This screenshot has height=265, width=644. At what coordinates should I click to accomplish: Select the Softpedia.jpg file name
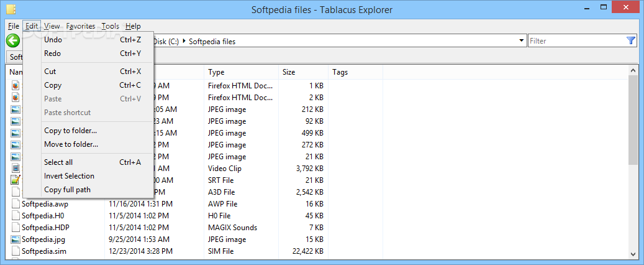43,239
